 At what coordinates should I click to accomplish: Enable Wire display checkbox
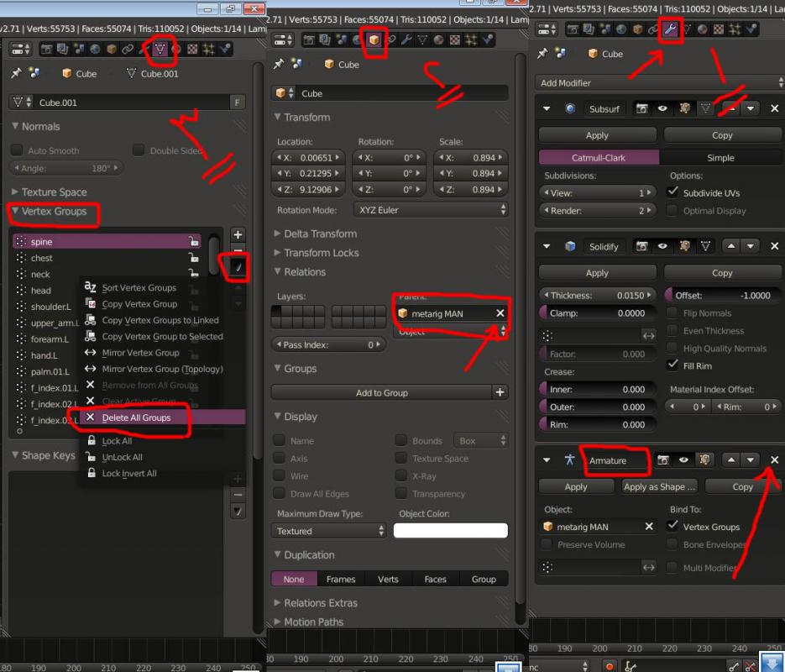[279, 475]
